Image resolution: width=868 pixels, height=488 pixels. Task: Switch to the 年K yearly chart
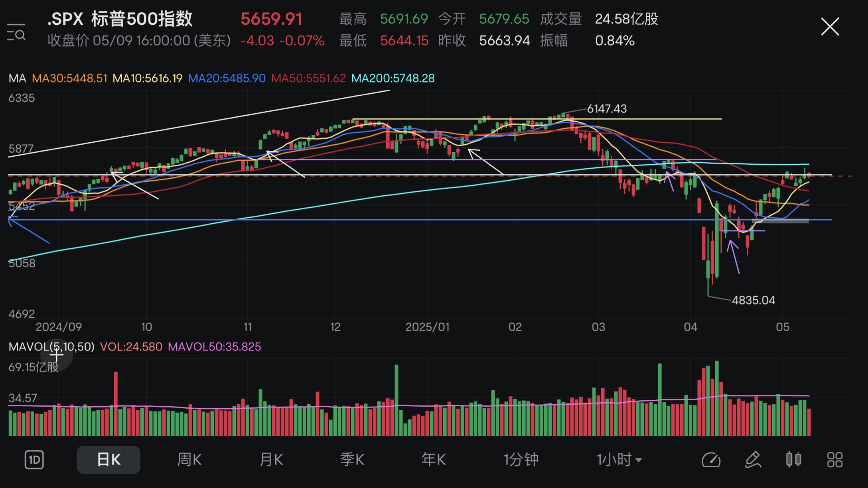[434, 460]
